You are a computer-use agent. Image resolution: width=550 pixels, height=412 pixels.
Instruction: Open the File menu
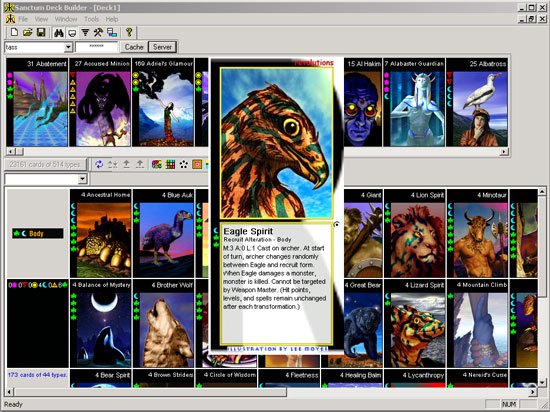[x=23, y=19]
